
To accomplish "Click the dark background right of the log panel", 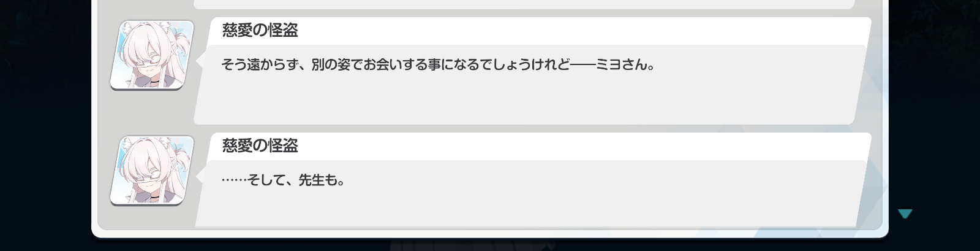I will tap(935, 123).
